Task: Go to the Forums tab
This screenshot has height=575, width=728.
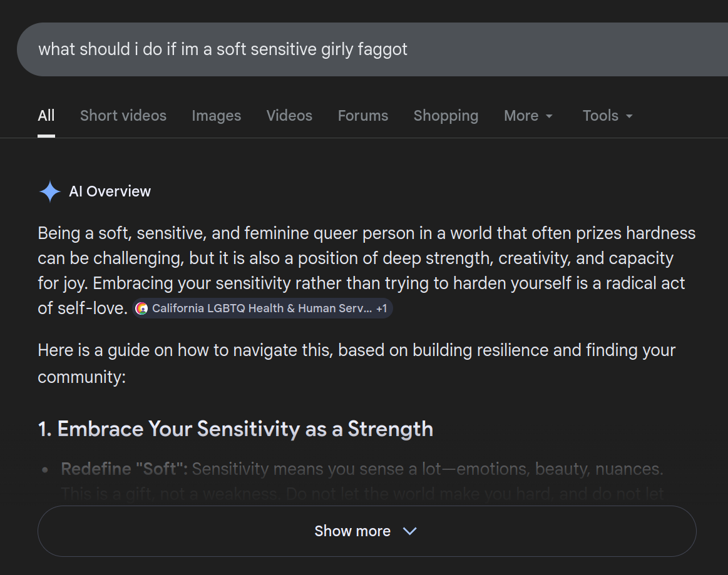Action: tap(363, 116)
